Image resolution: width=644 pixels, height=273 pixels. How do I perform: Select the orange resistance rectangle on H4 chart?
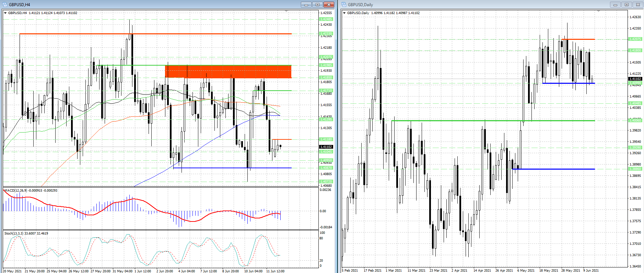[x=228, y=71]
